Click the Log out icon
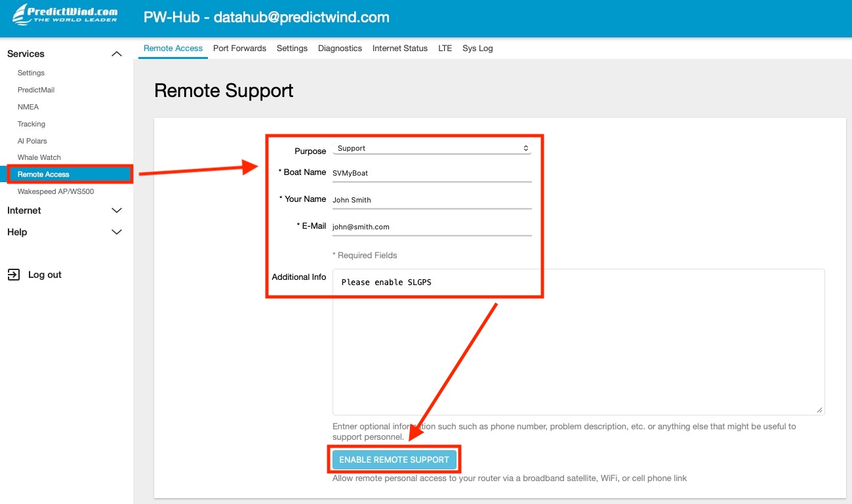Image resolution: width=852 pixels, height=504 pixels. (x=14, y=275)
